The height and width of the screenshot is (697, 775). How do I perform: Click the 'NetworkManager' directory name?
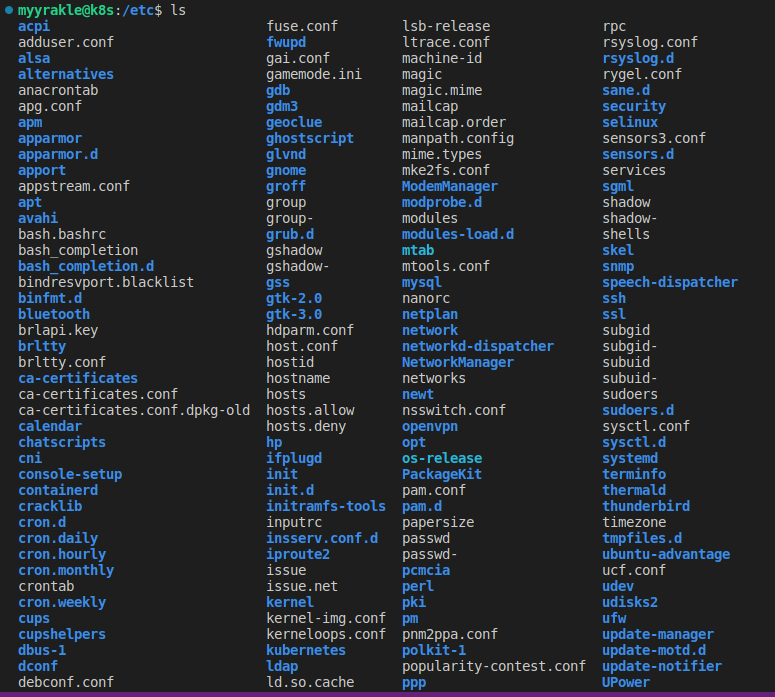pyautogui.click(x=458, y=362)
